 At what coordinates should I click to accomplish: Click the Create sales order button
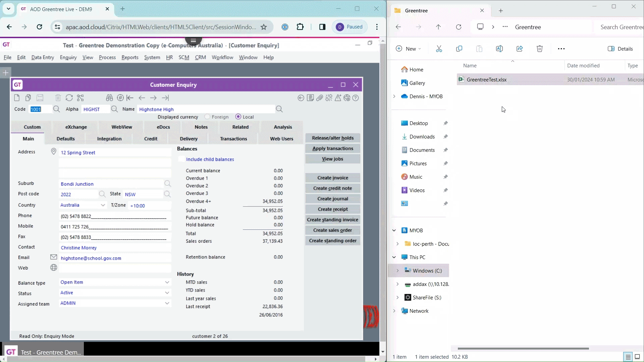tap(333, 230)
